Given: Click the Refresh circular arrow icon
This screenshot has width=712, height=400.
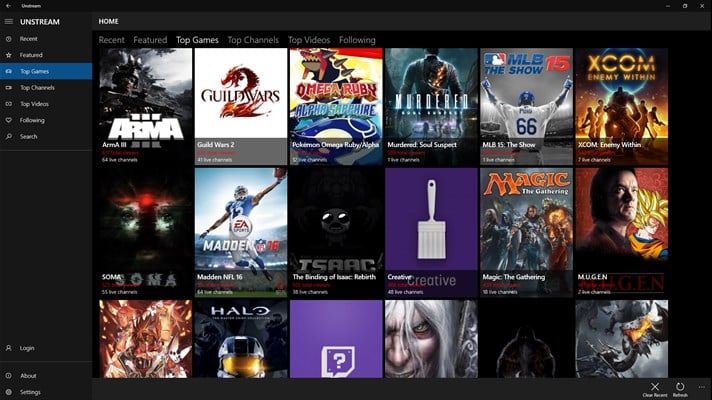Looking at the screenshot, I should coord(680,386).
